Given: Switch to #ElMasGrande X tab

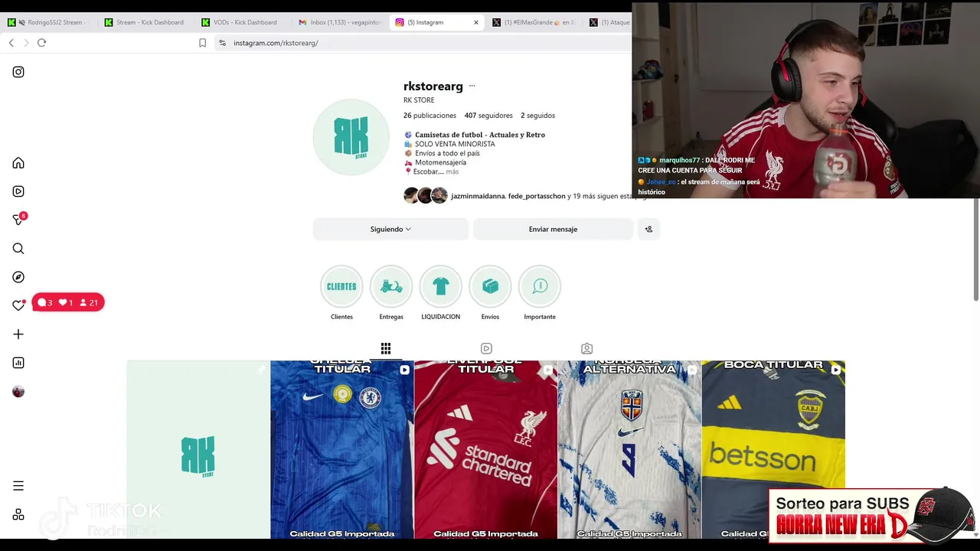Looking at the screenshot, I should tap(534, 22).
